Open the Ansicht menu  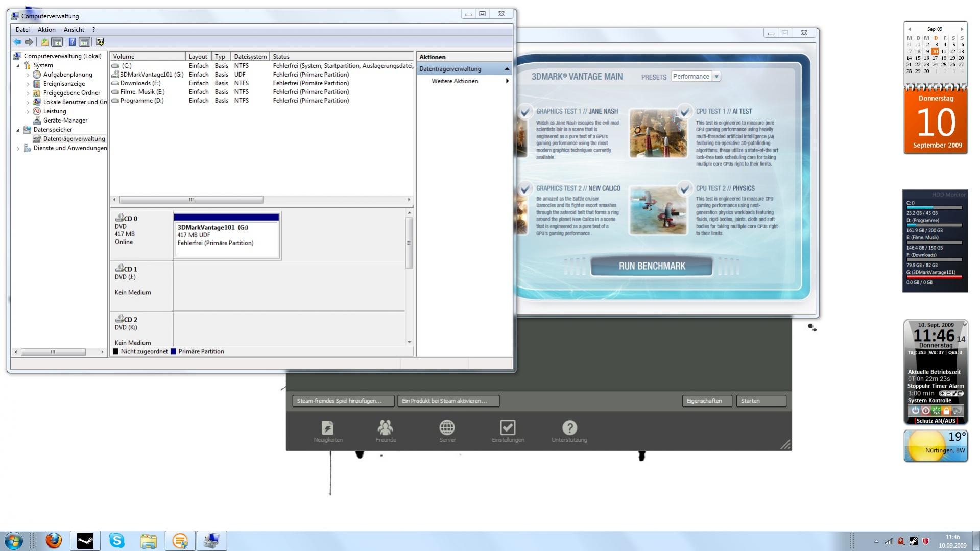click(x=74, y=30)
